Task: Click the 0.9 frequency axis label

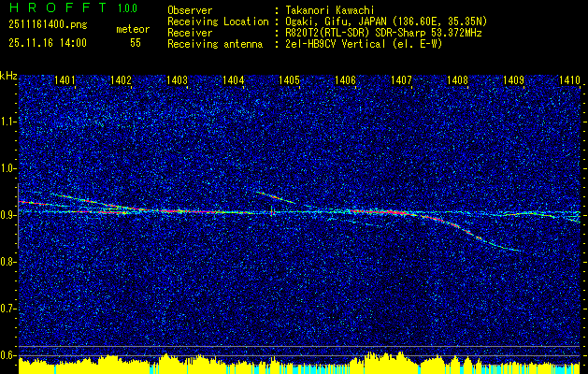Action: click(8, 215)
